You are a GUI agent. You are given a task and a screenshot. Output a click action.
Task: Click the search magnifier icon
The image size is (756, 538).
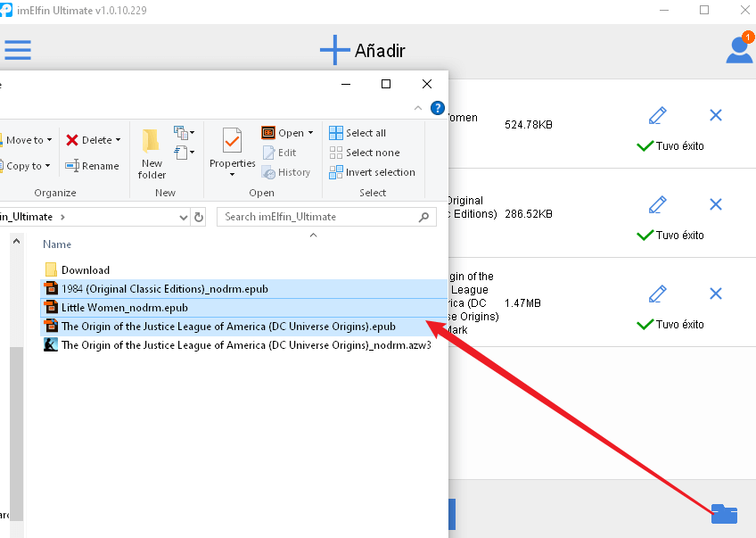point(423,217)
